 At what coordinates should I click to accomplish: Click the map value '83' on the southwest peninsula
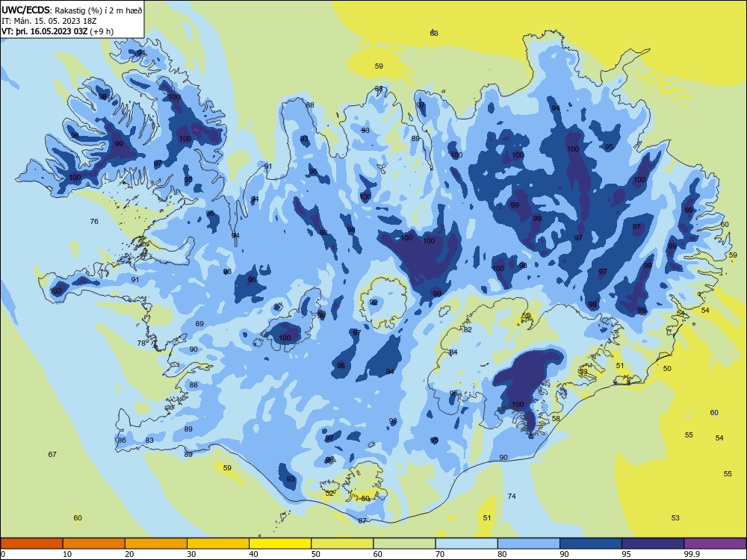149,441
